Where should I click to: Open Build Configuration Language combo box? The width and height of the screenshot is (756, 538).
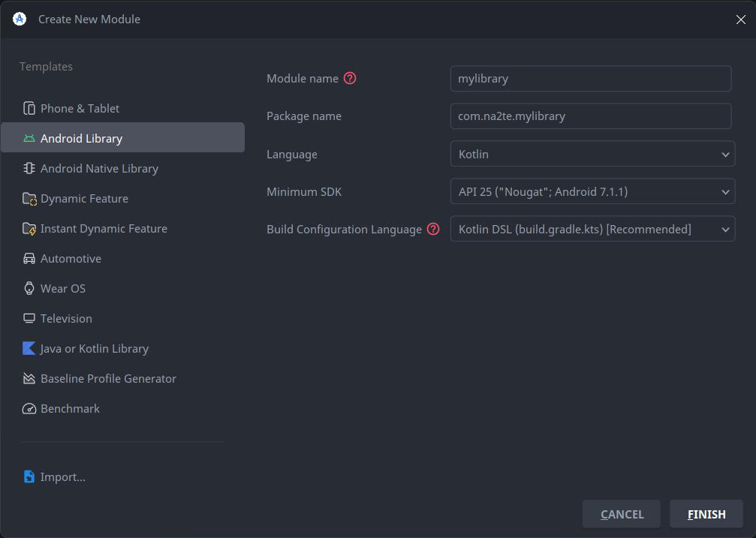(592, 230)
